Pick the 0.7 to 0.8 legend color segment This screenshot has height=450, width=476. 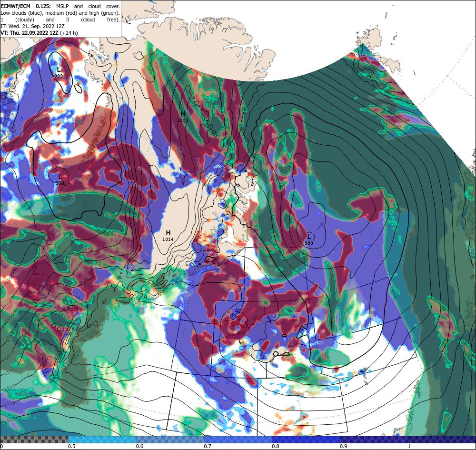pos(238,440)
